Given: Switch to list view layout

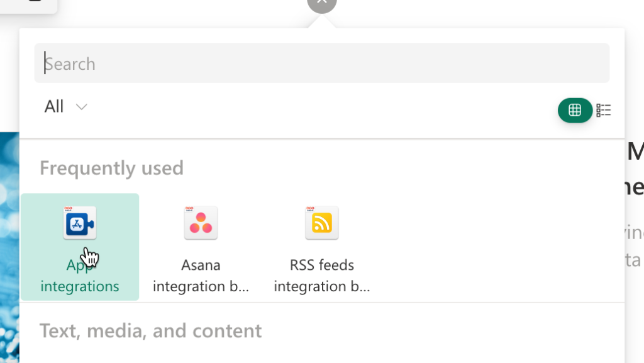Looking at the screenshot, I should [x=603, y=110].
